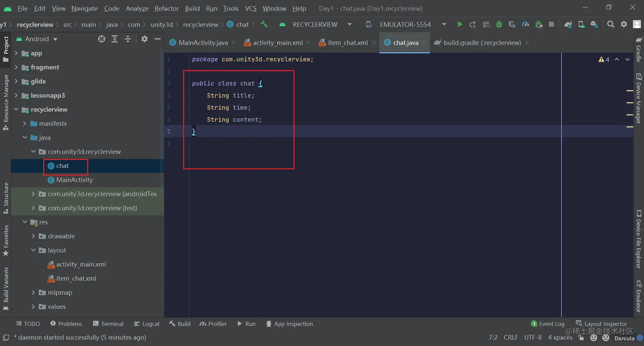Collapse the recyclerview module node
The image size is (644, 346).
[x=16, y=109]
